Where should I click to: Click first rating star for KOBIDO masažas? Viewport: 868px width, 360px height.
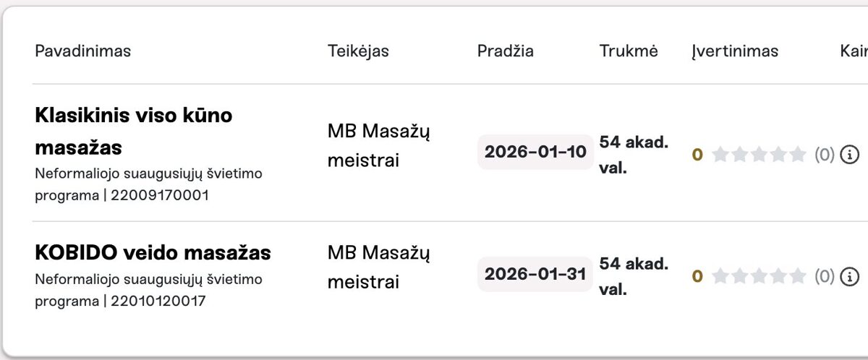(720, 275)
